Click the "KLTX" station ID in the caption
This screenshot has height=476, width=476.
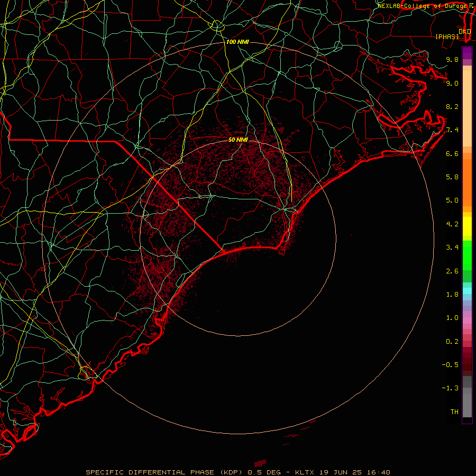coord(305,472)
